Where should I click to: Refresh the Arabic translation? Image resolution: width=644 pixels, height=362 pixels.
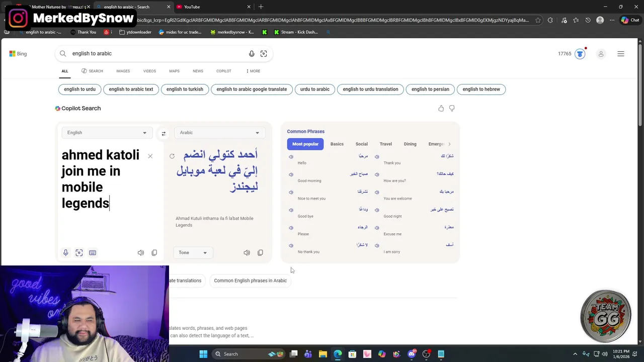coord(172,156)
